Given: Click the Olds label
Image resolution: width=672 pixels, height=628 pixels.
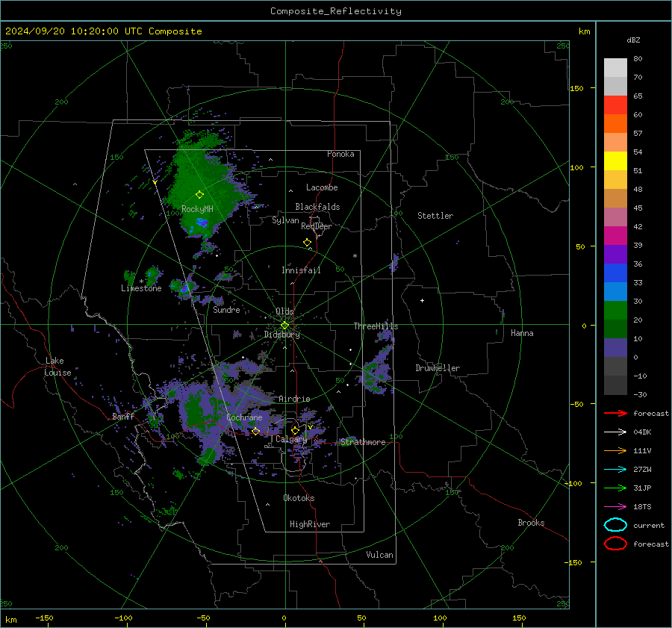Looking at the screenshot, I should pyautogui.click(x=284, y=311).
